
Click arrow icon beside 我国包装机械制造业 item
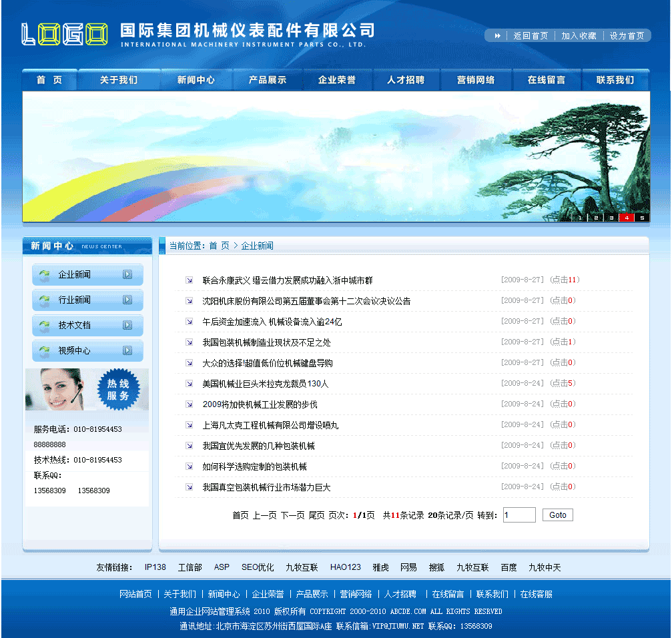pos(189,342)
